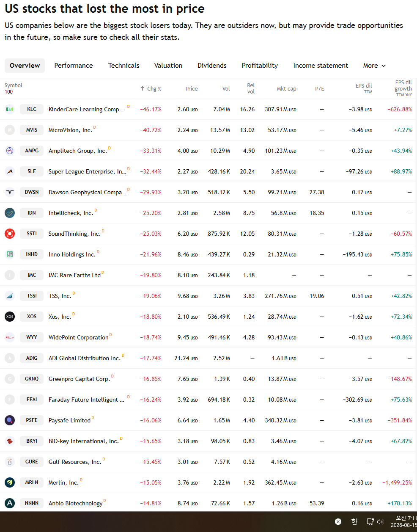The height and width of the screenshot is (532, 417).
Task: Click the TSS, Inc. logo icon
Action: 10,296
